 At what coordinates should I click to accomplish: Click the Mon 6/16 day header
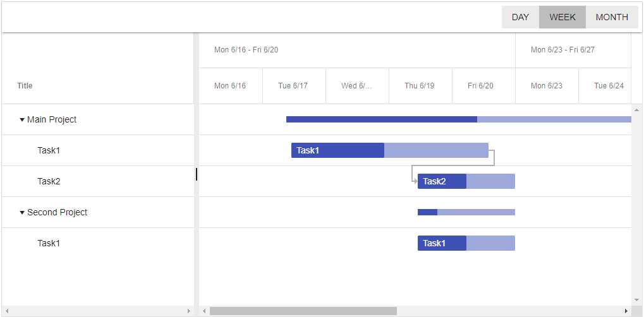tap(231, 86)
